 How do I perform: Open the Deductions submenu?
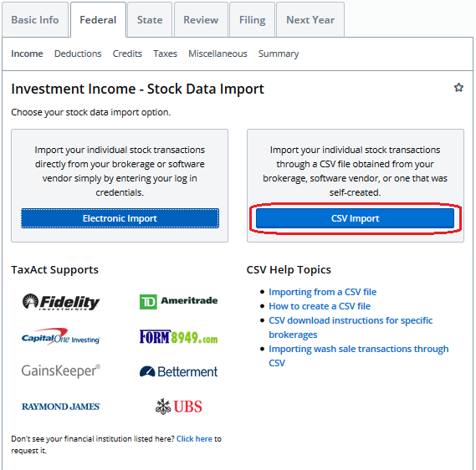click(x=78, y=54)
